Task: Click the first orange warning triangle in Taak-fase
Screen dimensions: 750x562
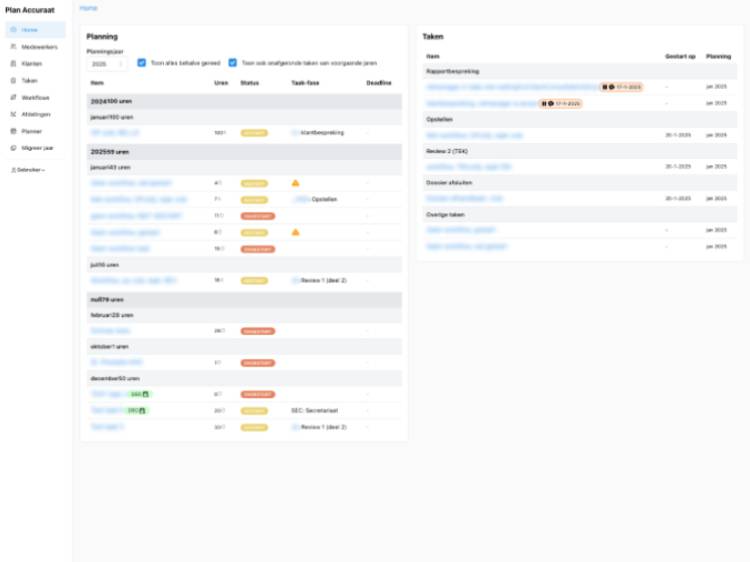Action: 295,183
